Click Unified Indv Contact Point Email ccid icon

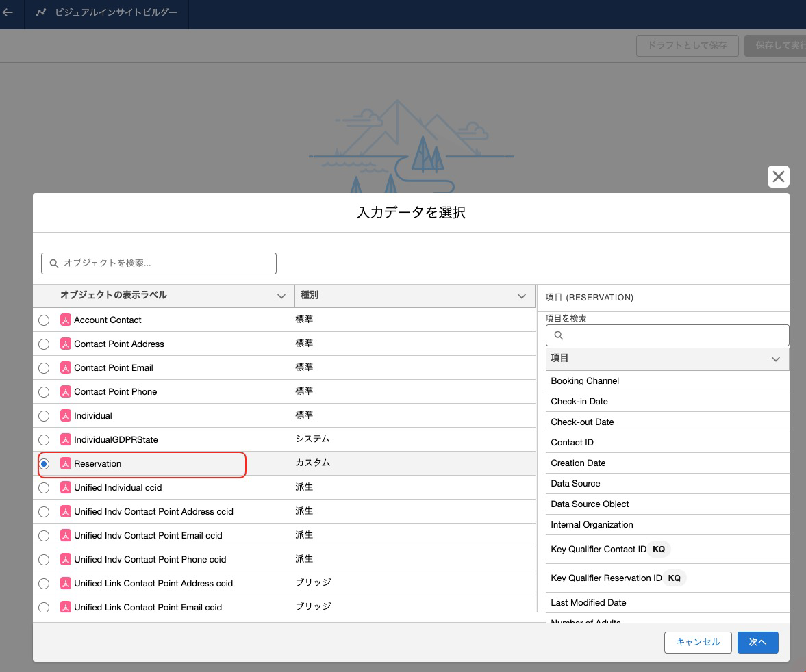pos(65,535)
